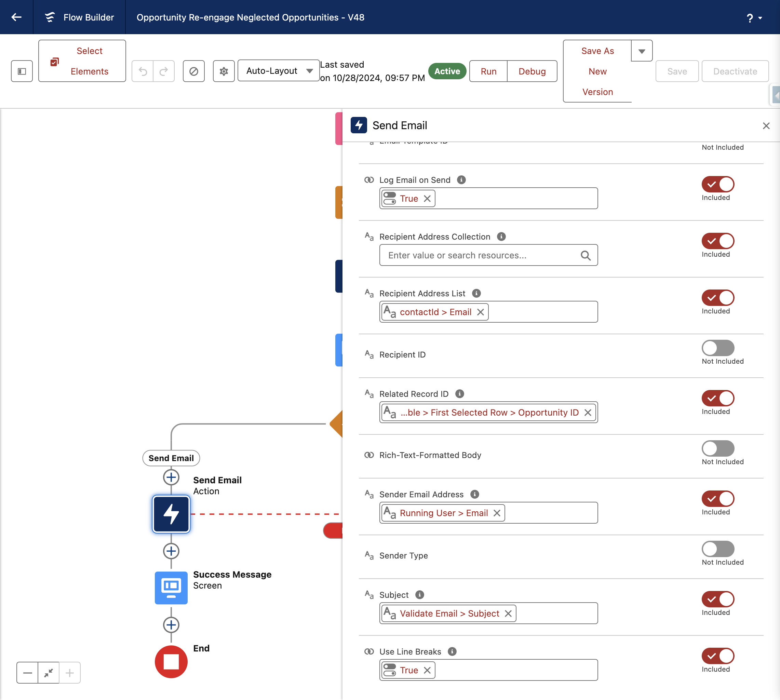Remove the contactId > Email pill
The width and height of the screenshot is (780, 700).
click(480, 312)
